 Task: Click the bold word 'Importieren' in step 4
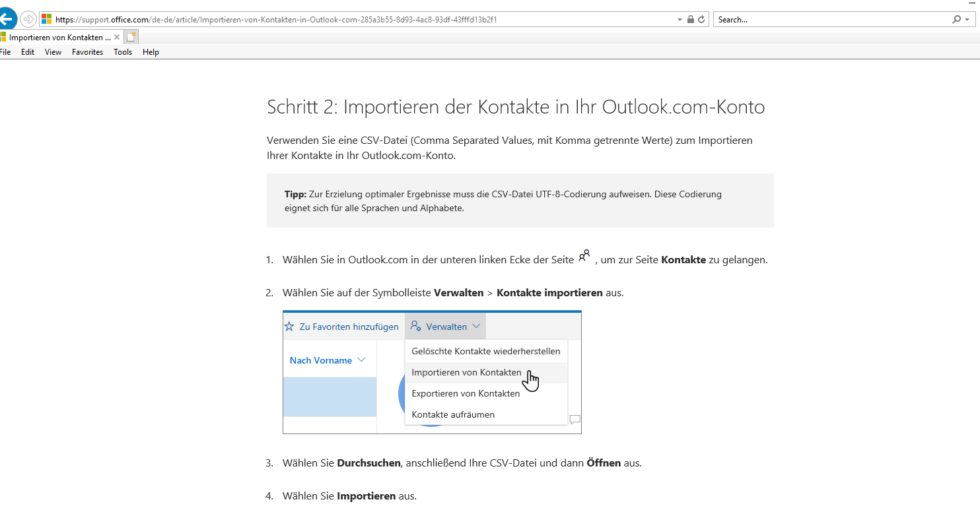click(x=366, y=496)
